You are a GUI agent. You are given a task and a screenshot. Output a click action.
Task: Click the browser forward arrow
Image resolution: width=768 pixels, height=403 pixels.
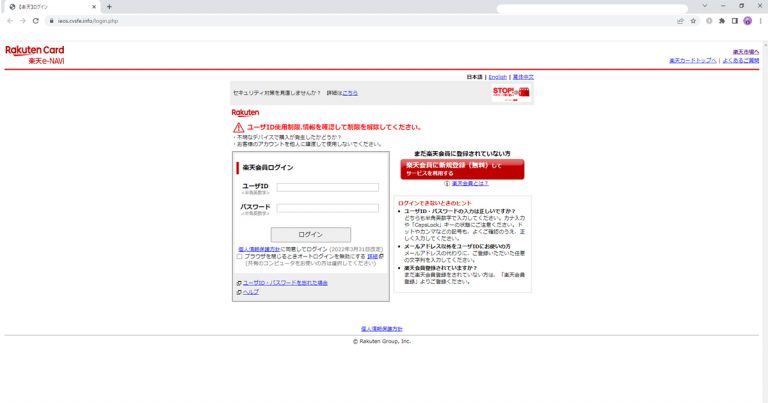click(23, 21)
